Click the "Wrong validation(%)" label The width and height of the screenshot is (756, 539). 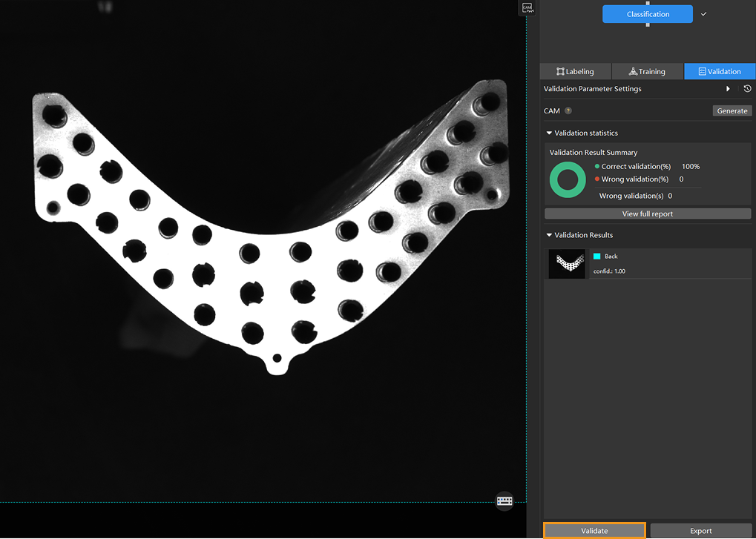635,179
